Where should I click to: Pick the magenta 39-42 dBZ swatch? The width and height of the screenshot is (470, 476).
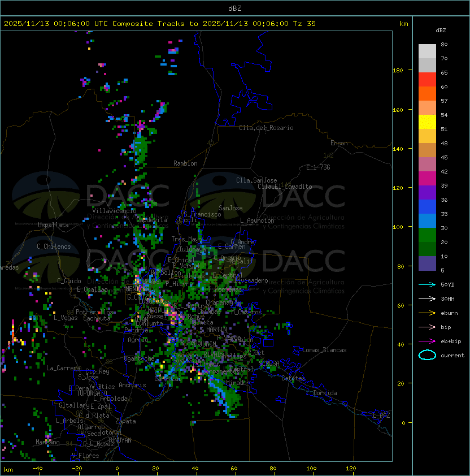tap(427, 178)
